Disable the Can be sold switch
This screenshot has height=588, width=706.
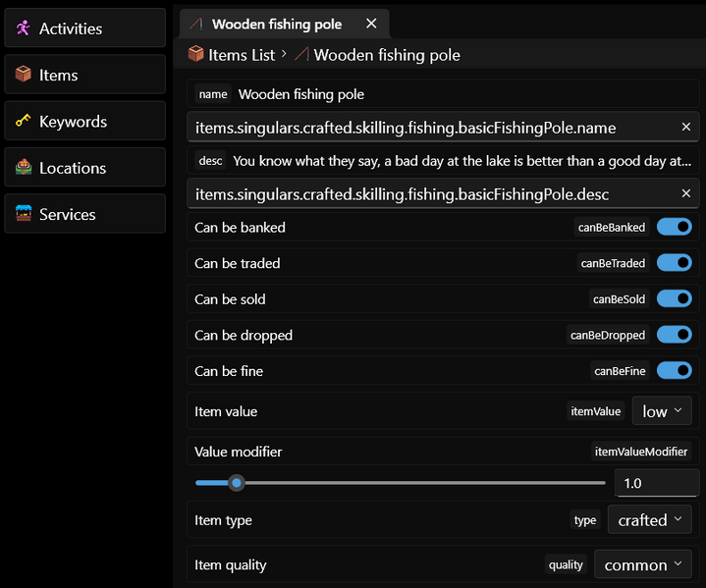click(x=674, y=298)
